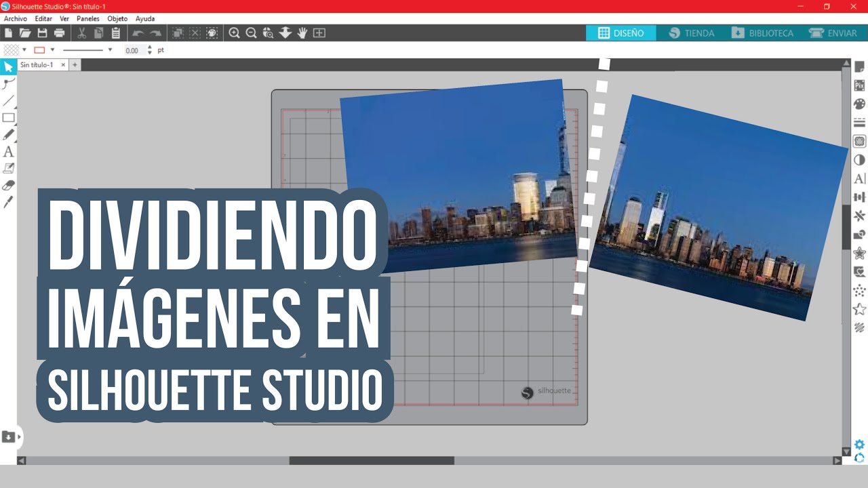Image resolution: width=868 pixels, height=488 pixels.
Task: Open the Ayuda menu
Action: coord(145,19)
